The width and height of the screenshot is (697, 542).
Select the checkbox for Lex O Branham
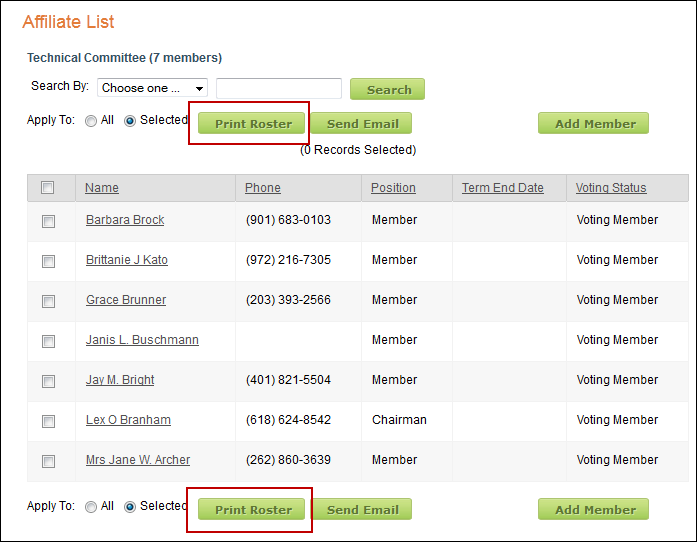(48, 422)
